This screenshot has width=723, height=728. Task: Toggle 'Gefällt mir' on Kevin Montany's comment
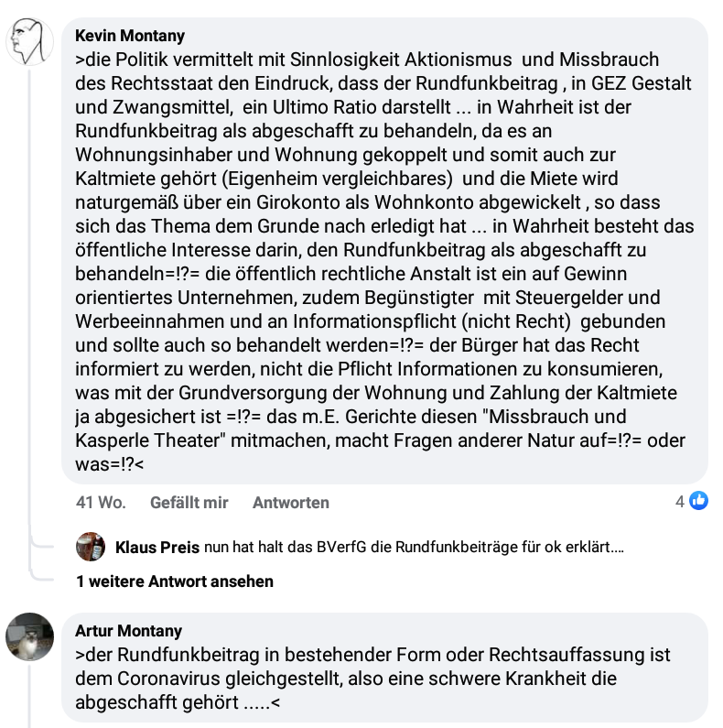pyautogui.click(x=189, y=503)
